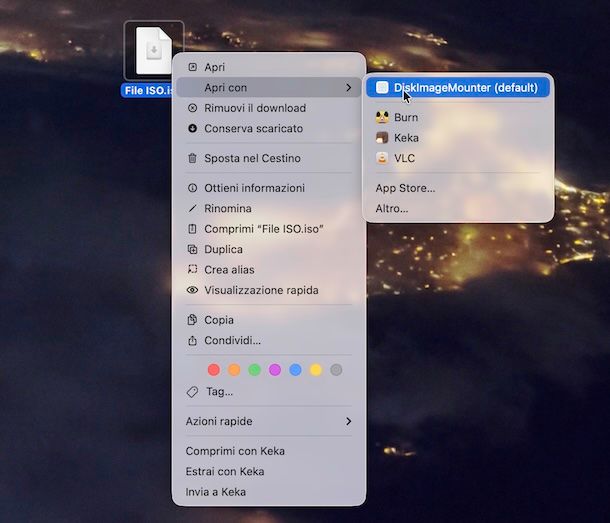Click the File ISO.iso filename label
This screenshot has width=610, height=523.
(x=147, y=91)
